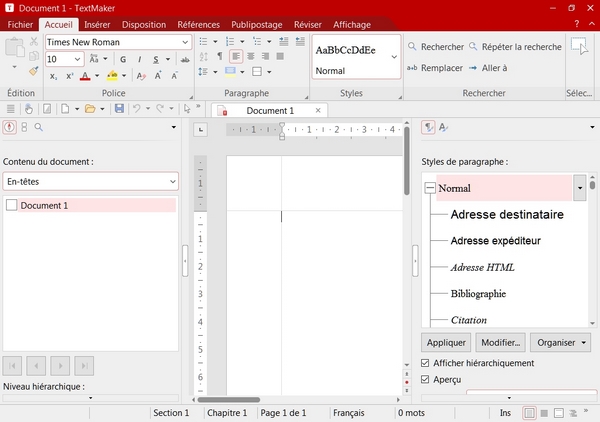Show formatting marks with pilcrow icon

coord(220,56)
